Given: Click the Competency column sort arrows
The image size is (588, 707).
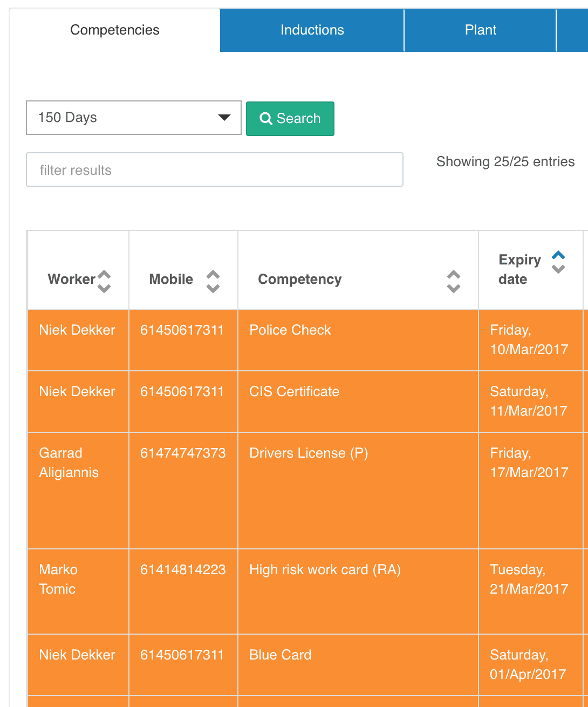Looking at the screenshot, I should [454, 281].
